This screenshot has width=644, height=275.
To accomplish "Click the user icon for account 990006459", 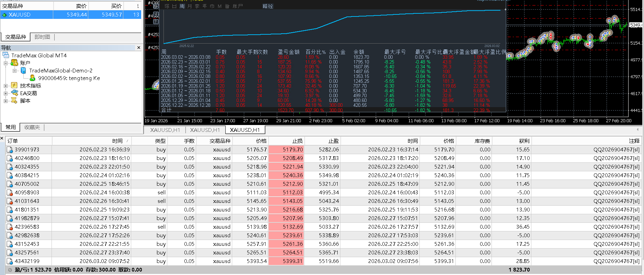I will pyautogui.click(x=33, y=78).
